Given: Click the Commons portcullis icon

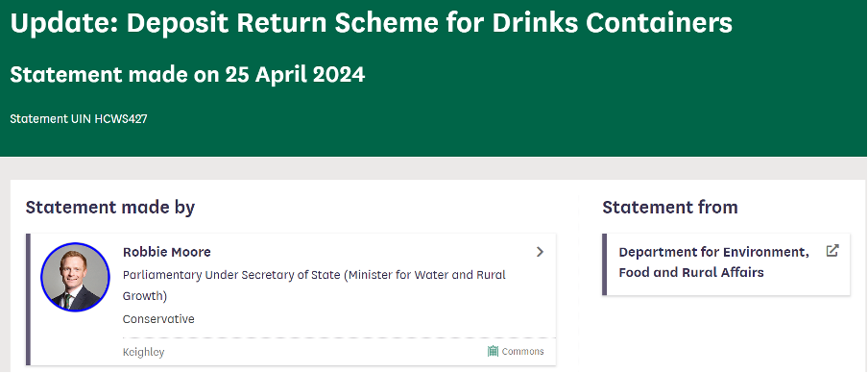Looking at the screenshot, I should [x=493, y=352].
